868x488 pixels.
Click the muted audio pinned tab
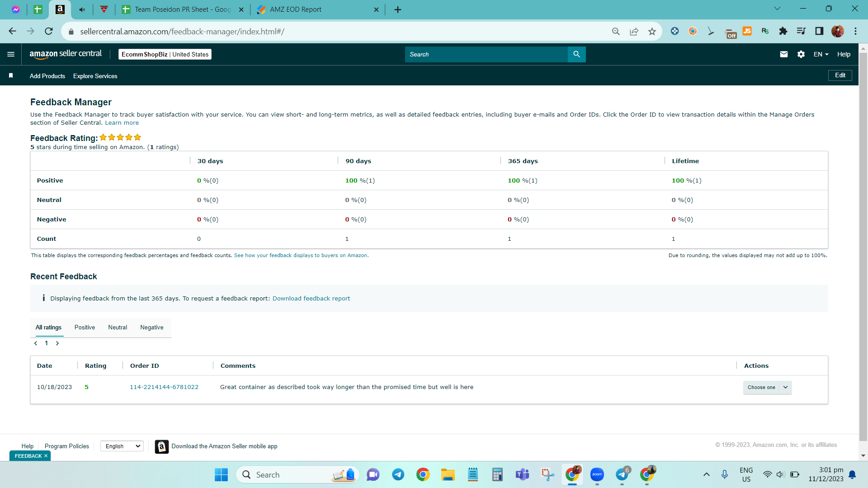tap(82, 9)
